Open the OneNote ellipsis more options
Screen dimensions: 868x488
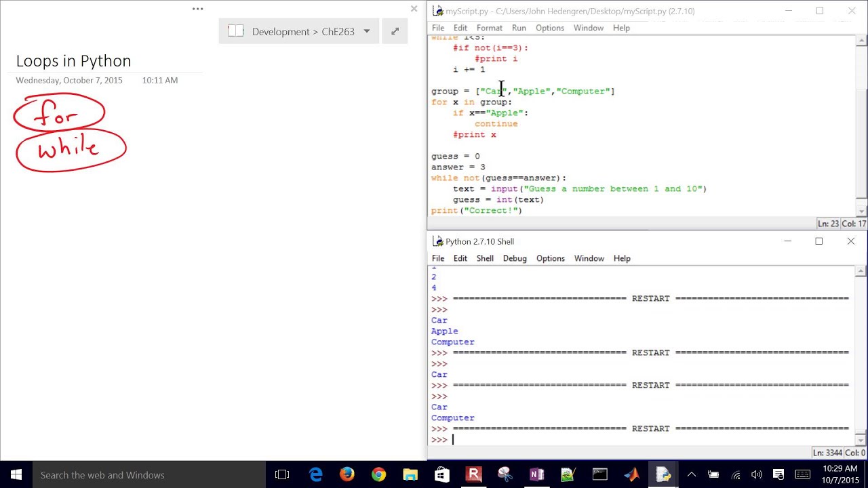(x=197, y=9)
